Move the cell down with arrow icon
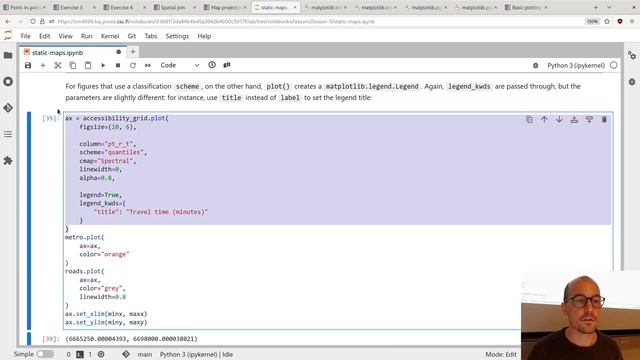Viewport: 640px width, 360px height. click(559, 120)
